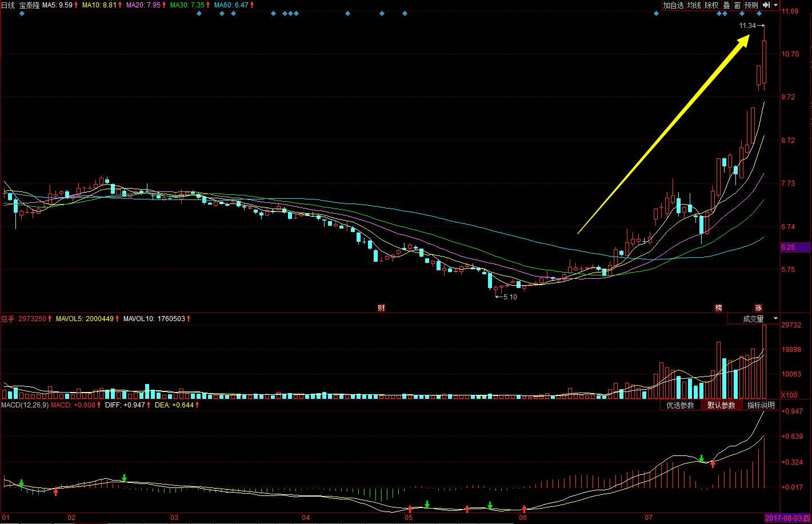Click the red MACD buy arrow above 05

410,508
